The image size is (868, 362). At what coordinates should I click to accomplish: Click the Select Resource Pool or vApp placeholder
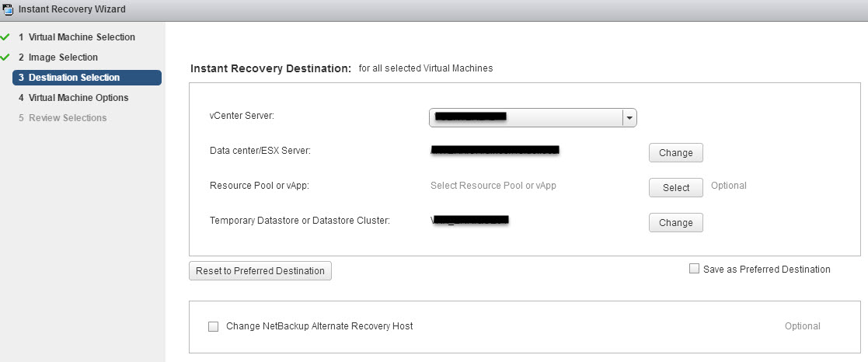(x=493, y=186)
